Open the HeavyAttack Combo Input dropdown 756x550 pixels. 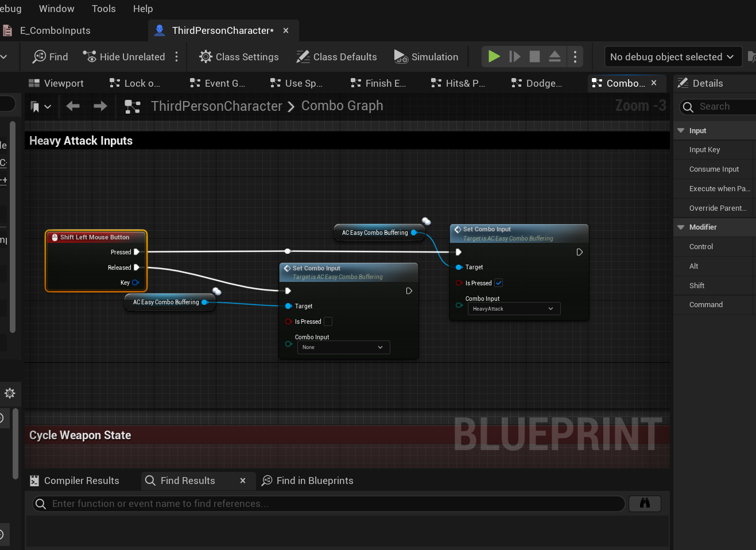tap(514, 308)
